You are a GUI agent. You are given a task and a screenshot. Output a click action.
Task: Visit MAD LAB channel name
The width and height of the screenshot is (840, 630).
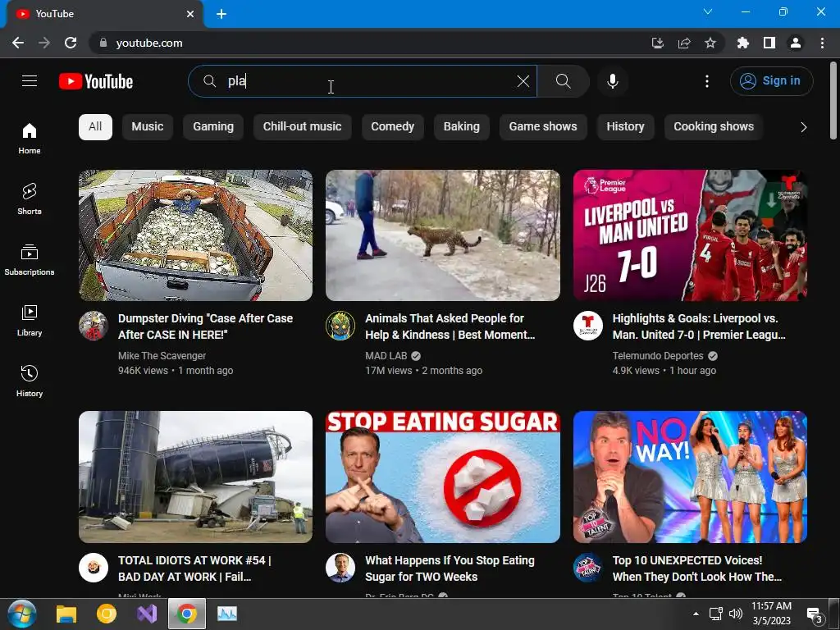coord(386,356)
